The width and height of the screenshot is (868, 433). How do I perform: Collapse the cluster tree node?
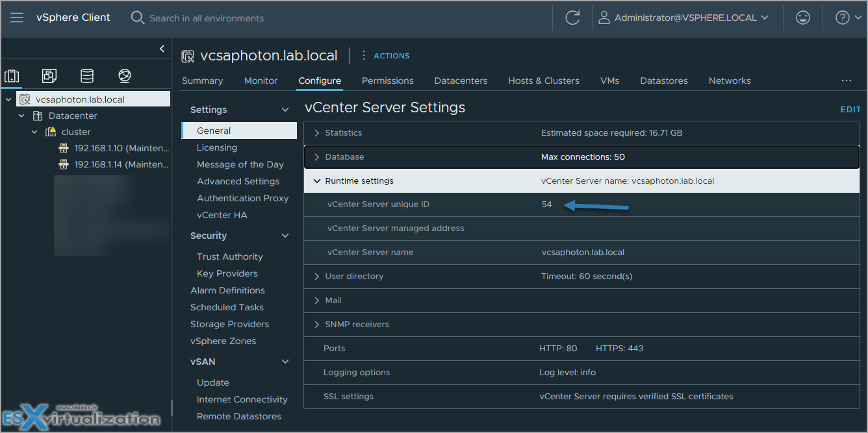tap(34, 132)
